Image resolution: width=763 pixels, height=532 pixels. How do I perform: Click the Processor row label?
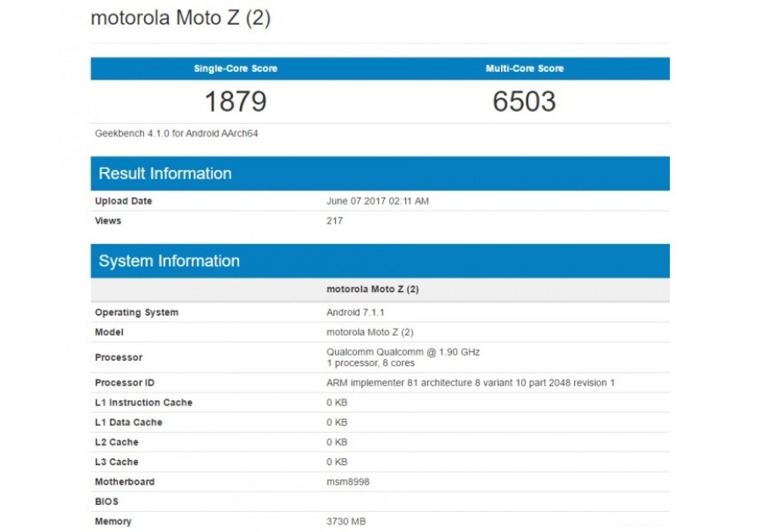point(119,357)
